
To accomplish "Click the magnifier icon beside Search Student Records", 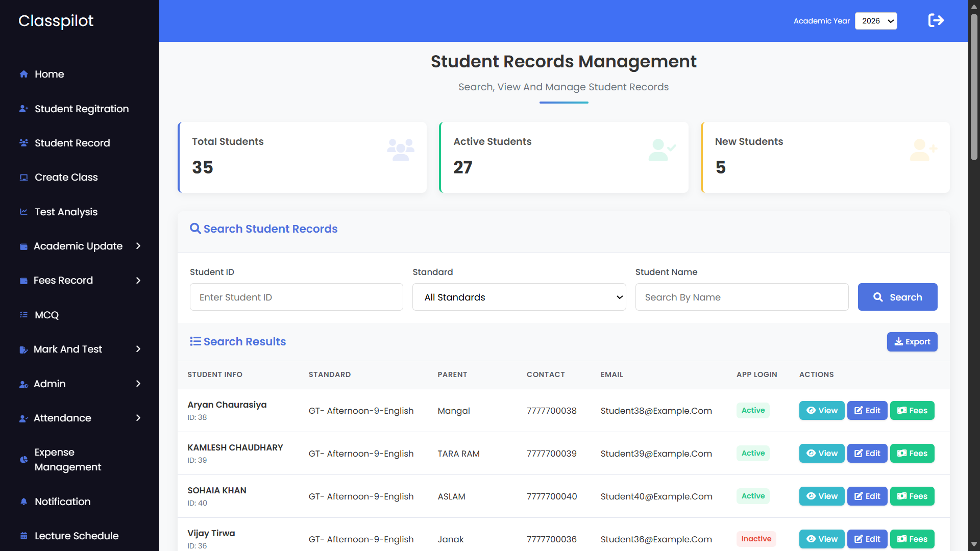I will (x=195, y=229).
